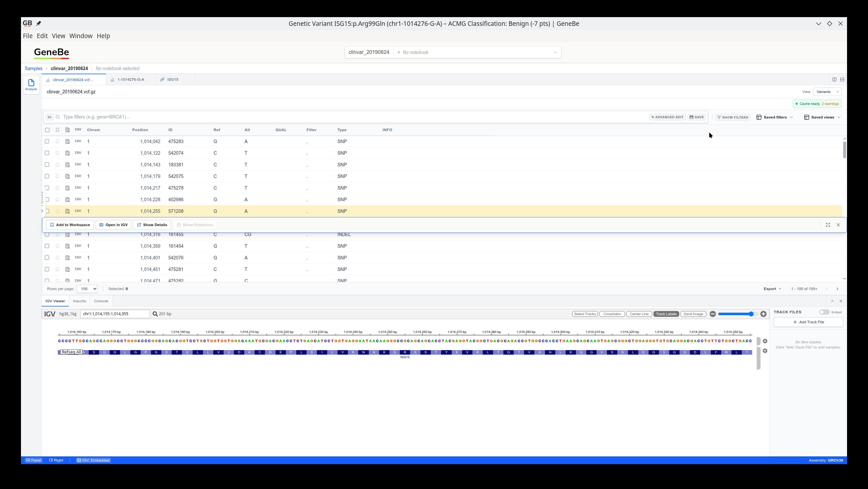Zoom out with IGV minus icon
868x489 pixels.
point(713,314)
